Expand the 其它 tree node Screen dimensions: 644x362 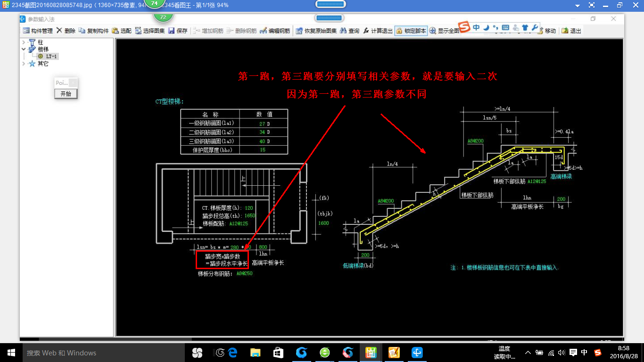point(24,64)
